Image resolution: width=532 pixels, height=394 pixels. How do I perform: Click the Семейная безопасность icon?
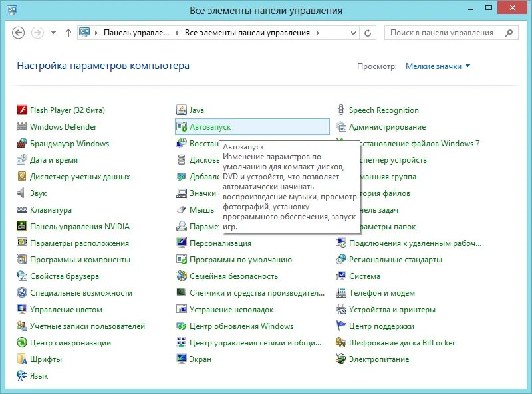pyautogui.click(x=182, y=276)
